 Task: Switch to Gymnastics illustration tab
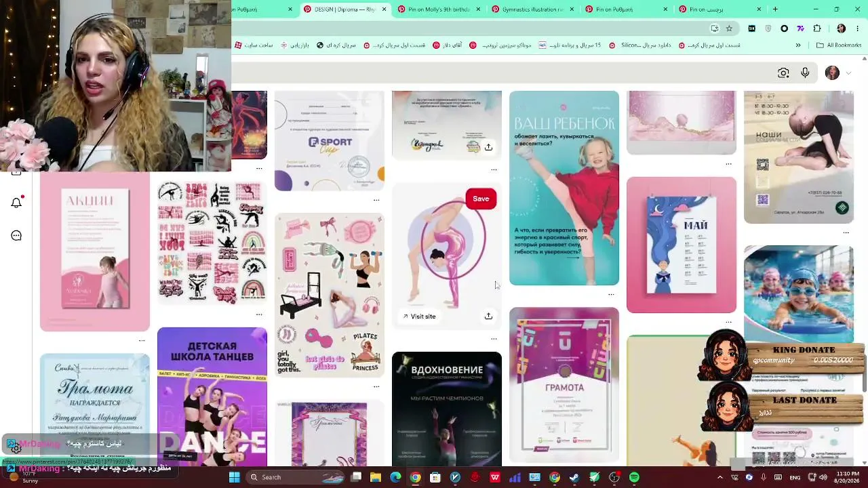click(x=532, y=9)
